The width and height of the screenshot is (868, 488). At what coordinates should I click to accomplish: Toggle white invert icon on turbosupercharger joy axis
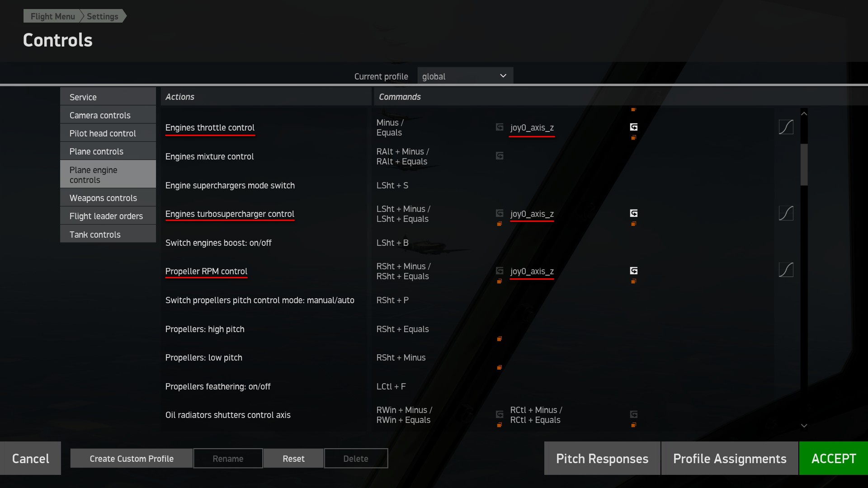(634, 213)
